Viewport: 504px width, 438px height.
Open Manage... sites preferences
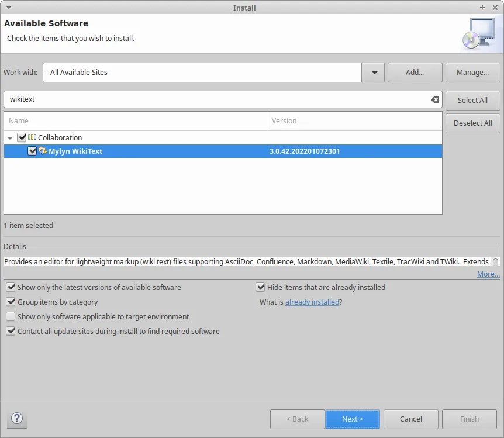pos(472,73)
